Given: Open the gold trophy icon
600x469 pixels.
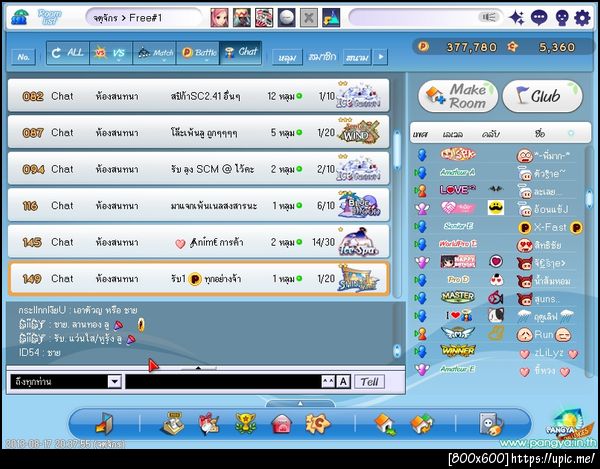Looking at the screenshot, I should click(x=245, y=424).
